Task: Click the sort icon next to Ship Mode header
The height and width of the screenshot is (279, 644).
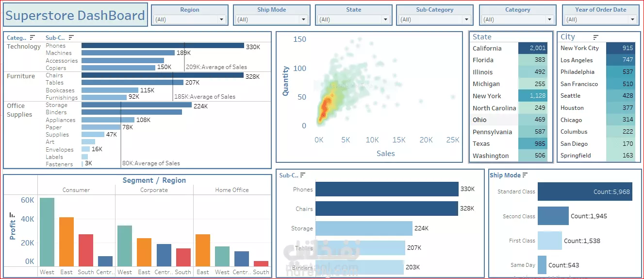Action: (x=525, y=175)
